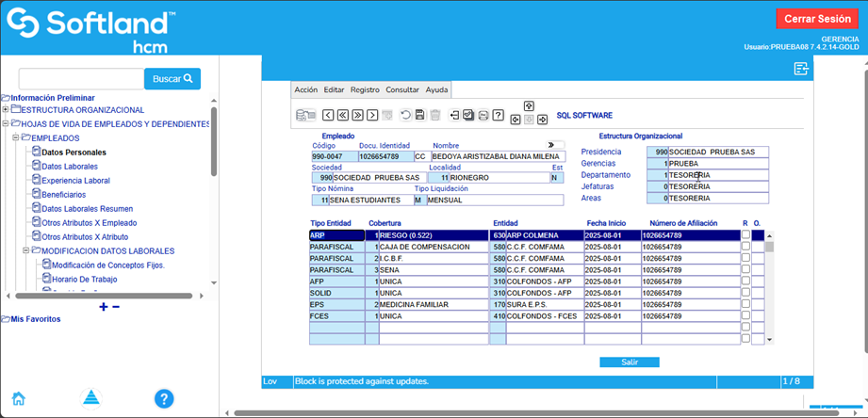Click the home icon at bottom left
The image size is (868, 418).
[18, 397]
